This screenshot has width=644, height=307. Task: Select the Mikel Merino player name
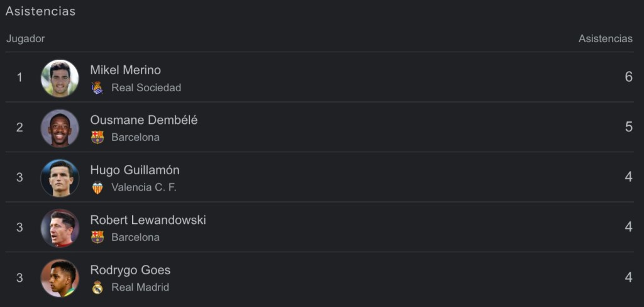pos(125,70)
